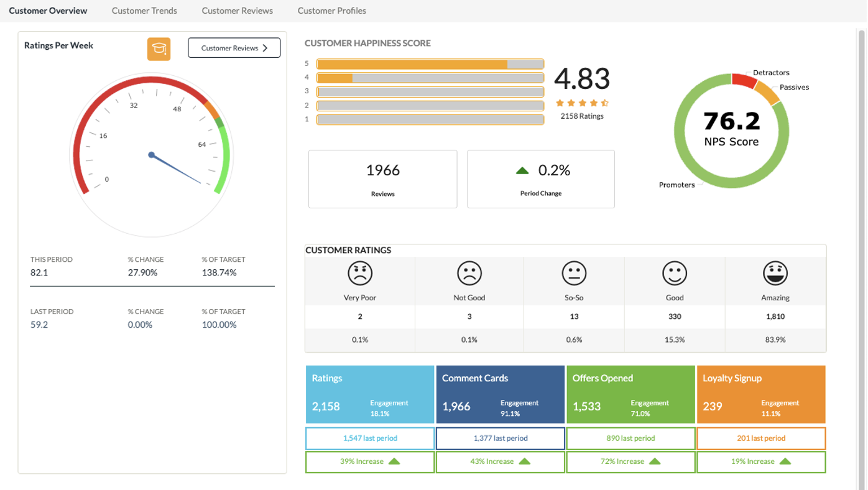Click the Comment Cards engagement tile
Image resolution: width=868 pixels, height=490 pixels.
[x=500, y=394]
